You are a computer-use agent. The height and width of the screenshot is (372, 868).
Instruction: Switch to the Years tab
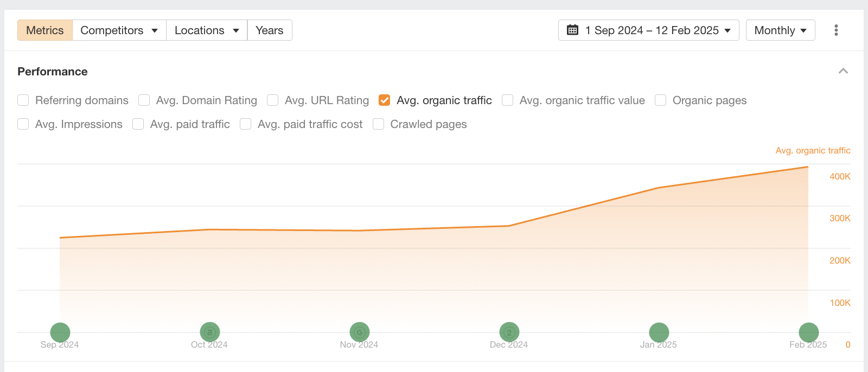pos(270,30)
